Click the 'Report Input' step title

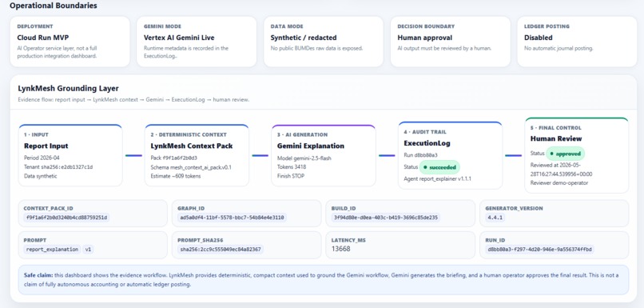(46, 146)
